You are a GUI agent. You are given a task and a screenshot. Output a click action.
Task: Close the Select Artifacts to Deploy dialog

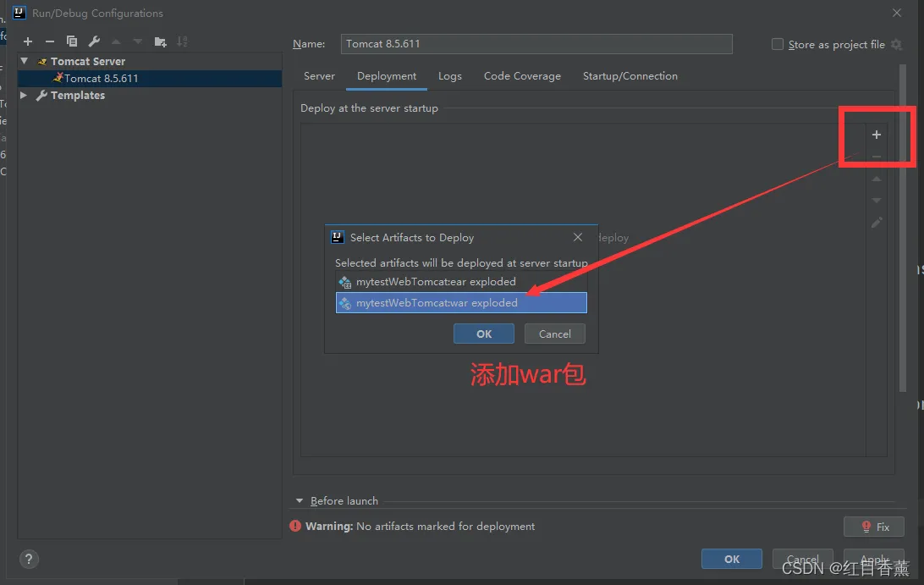(577, 237)
